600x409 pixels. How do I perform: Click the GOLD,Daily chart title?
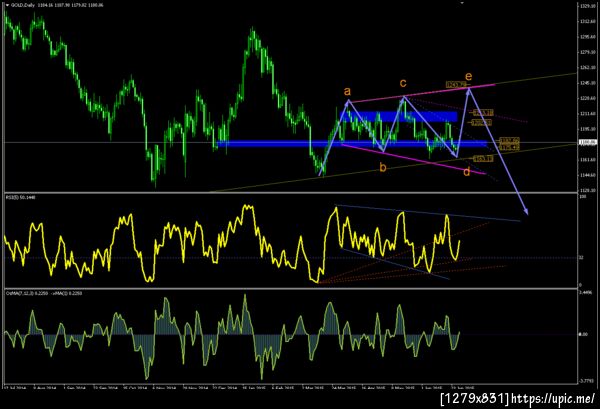click(23, 5)
